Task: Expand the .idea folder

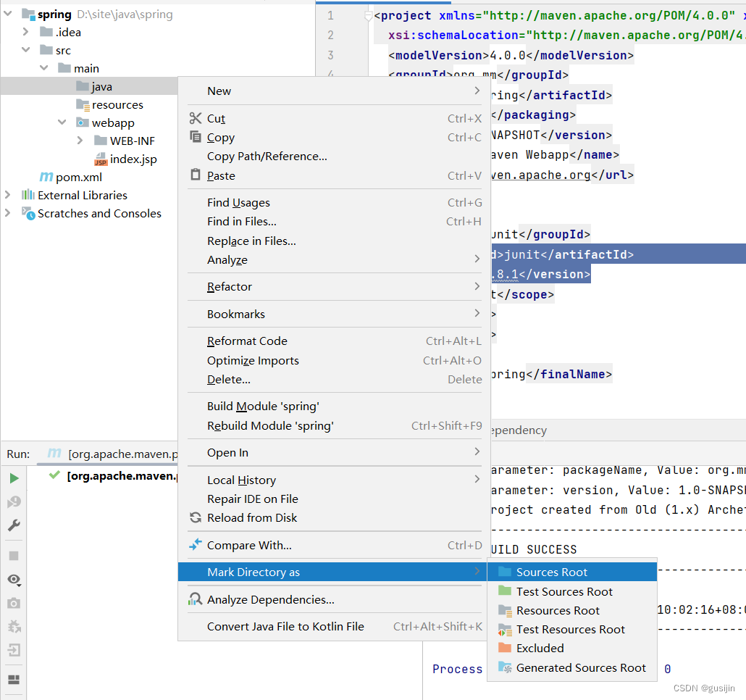Action: coord(25,32)
